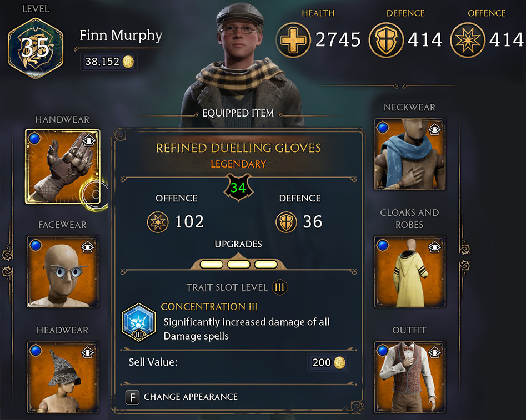Select the Concentration III trait icon

(x=138, y=322)
